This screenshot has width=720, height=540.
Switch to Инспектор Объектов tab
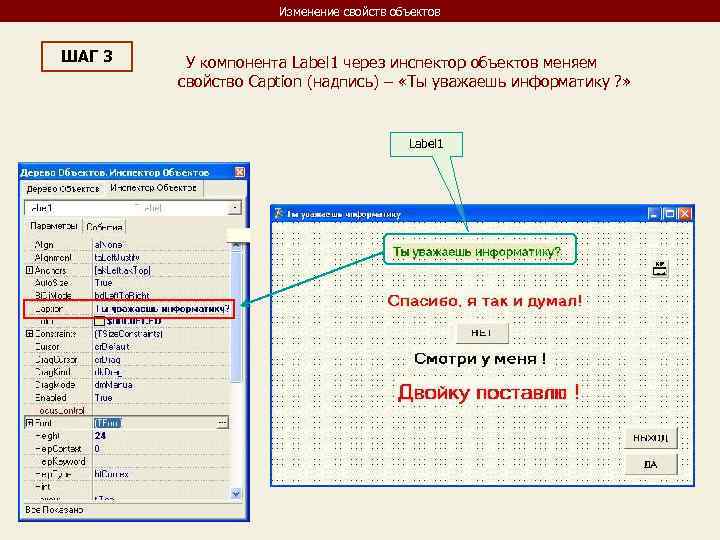pyautogui.click(x=153, y=188)
